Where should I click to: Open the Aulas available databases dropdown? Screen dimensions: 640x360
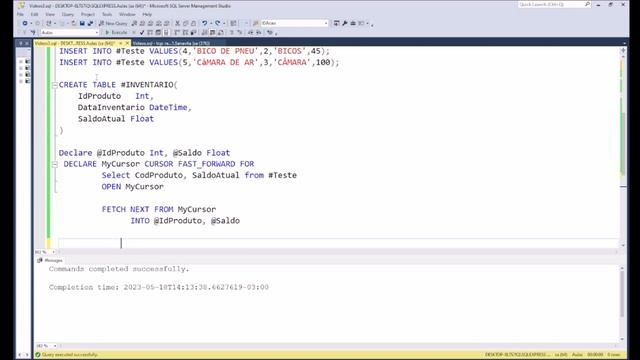click(x=70, y=32)
